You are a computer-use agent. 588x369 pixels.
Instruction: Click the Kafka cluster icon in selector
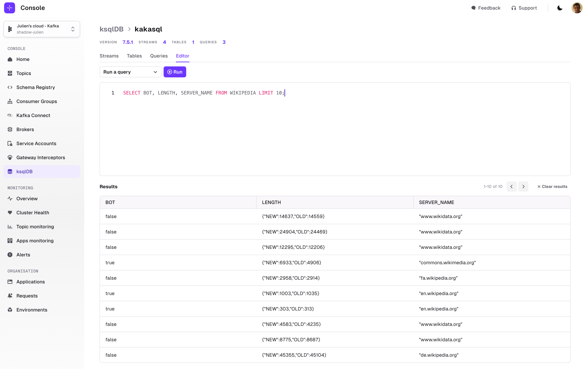10,29
